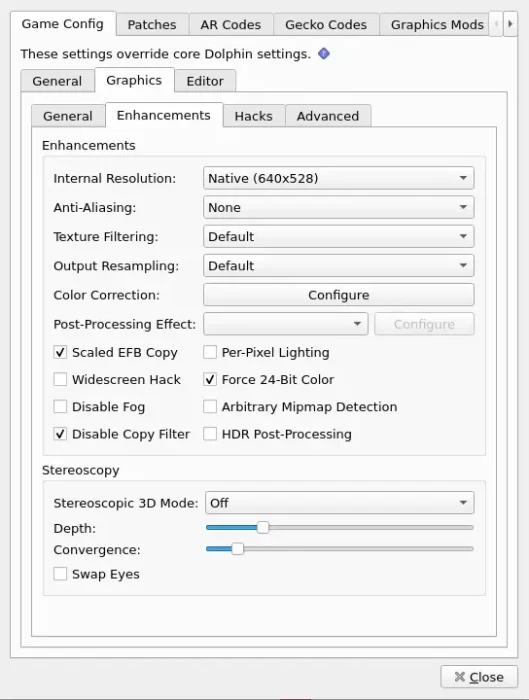Viewport: 529px width, 700px height.
Task: Click the right tab scroll arrow
Action: point(510,24)
